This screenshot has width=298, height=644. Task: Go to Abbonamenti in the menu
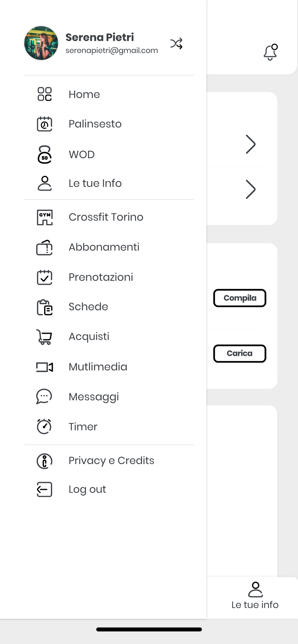[x=104, y=247]
